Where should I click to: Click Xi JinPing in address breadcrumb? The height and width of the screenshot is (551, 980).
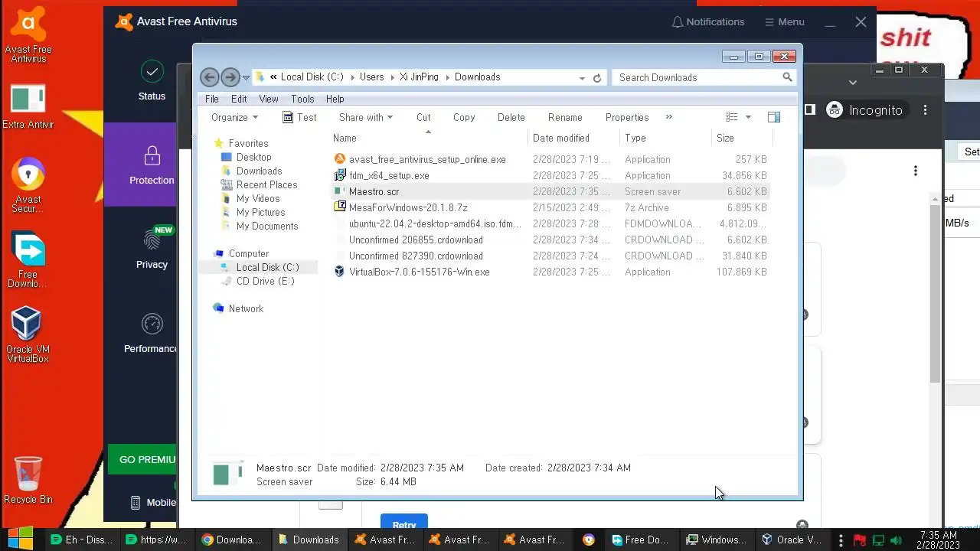[419, 77]
